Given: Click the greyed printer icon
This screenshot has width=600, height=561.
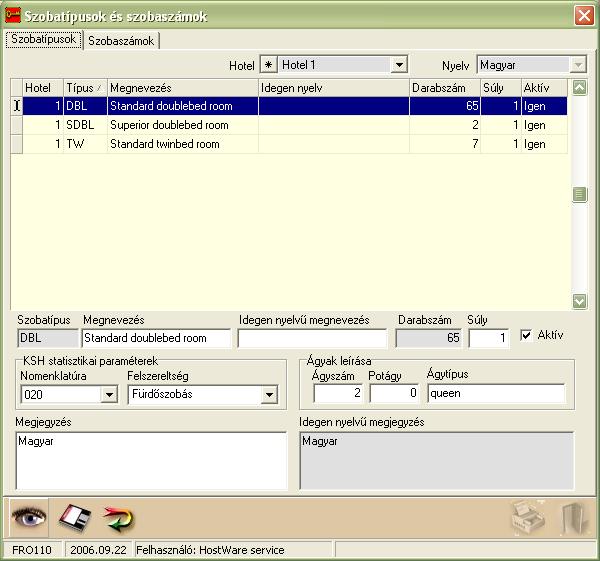Looking at the screenshot, I should click(x=528, y=518).
